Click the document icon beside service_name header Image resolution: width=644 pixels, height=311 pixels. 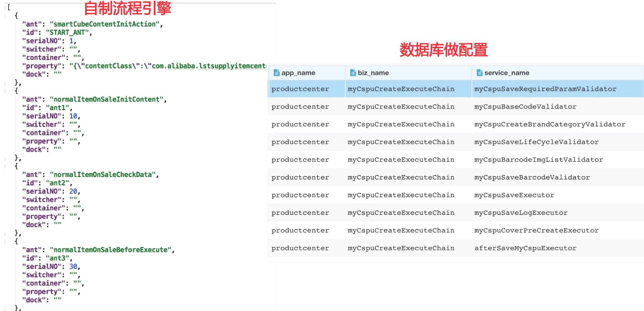479,73
